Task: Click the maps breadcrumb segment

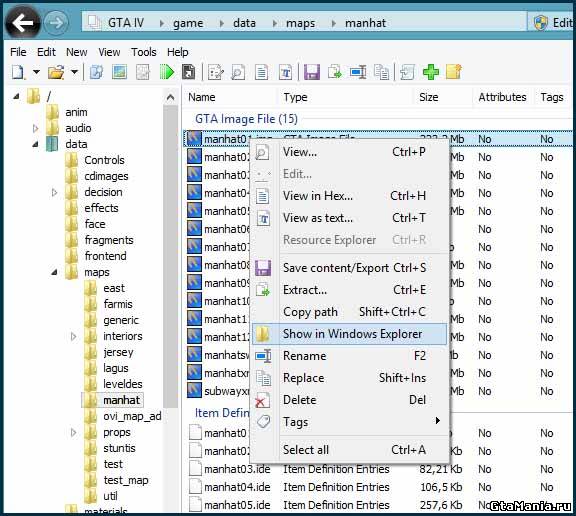Action: pos(300,23)
